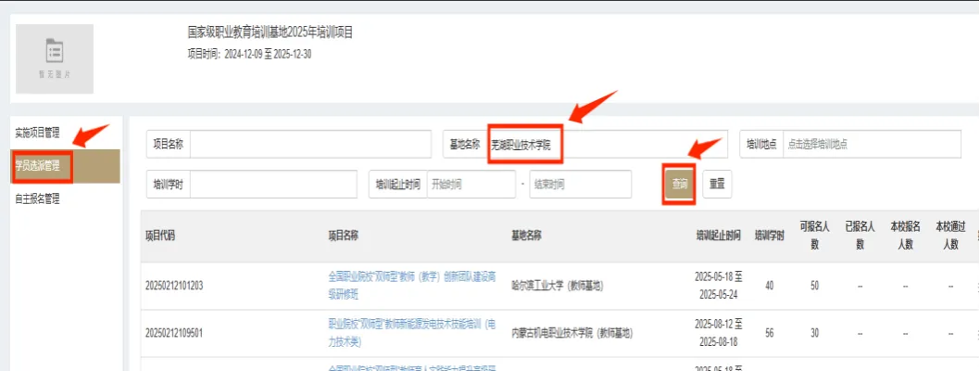The width and height of the screenshot is (980, 371).
Task: Open the partially visible third project link
Action: [x=413, y=367]
